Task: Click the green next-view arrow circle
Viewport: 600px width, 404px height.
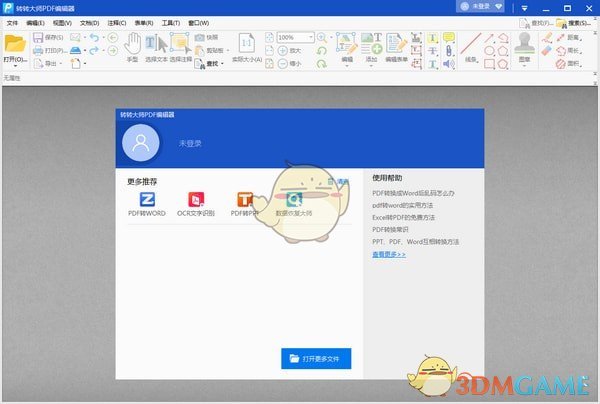Action: pos(112,50)
